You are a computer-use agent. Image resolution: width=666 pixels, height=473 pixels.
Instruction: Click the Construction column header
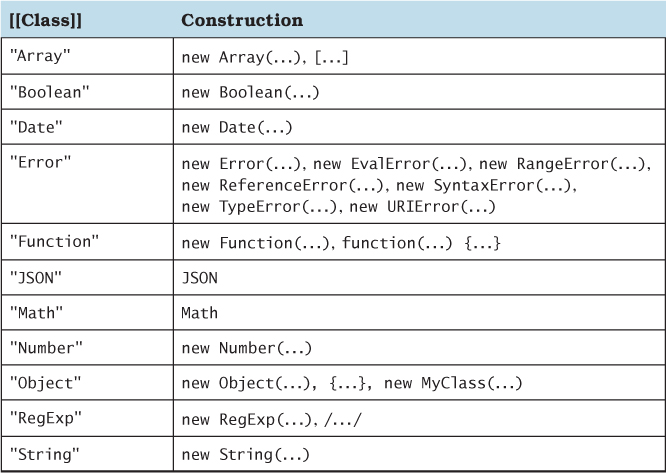pyautogui.click(x=242, y=20)
